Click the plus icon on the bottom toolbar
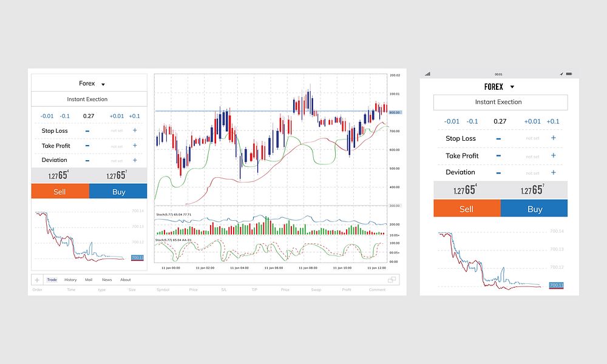The height and width of the screenshot is (364, 607). pos(36,280)
